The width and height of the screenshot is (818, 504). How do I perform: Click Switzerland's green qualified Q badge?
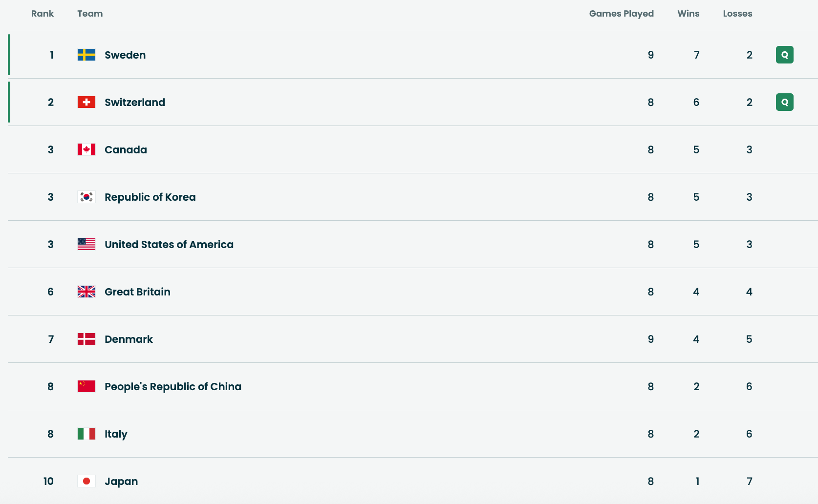[784, 102]
